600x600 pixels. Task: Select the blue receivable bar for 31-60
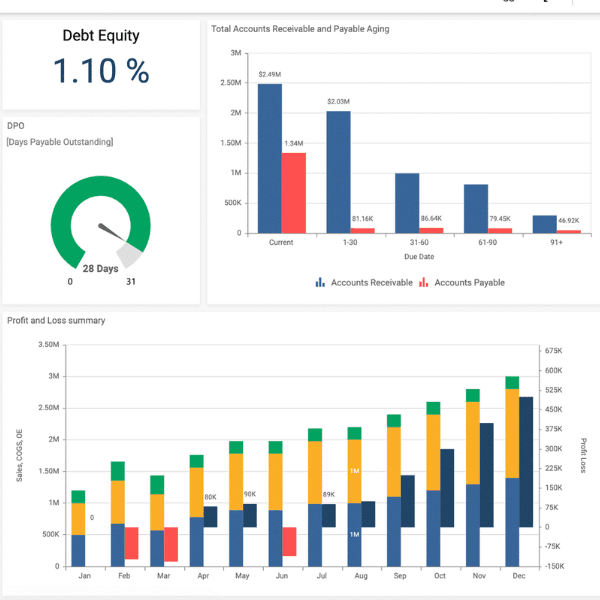coord(406,203)
